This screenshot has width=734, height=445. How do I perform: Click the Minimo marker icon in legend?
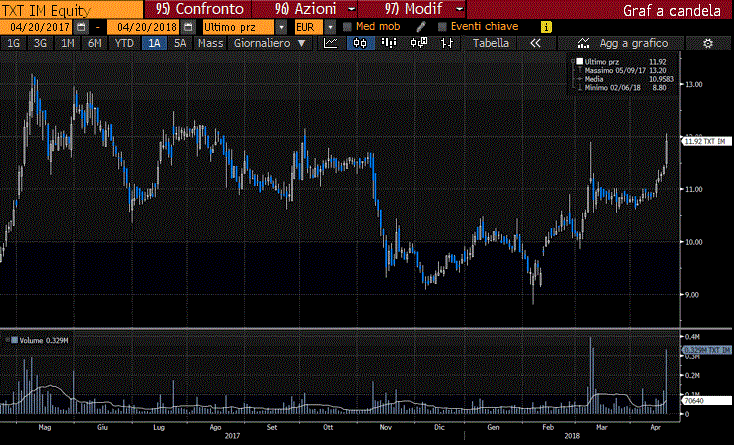(580, 88)
